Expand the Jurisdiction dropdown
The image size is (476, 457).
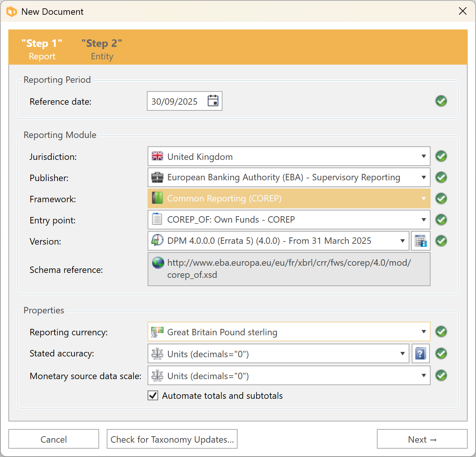coord(423,156)
